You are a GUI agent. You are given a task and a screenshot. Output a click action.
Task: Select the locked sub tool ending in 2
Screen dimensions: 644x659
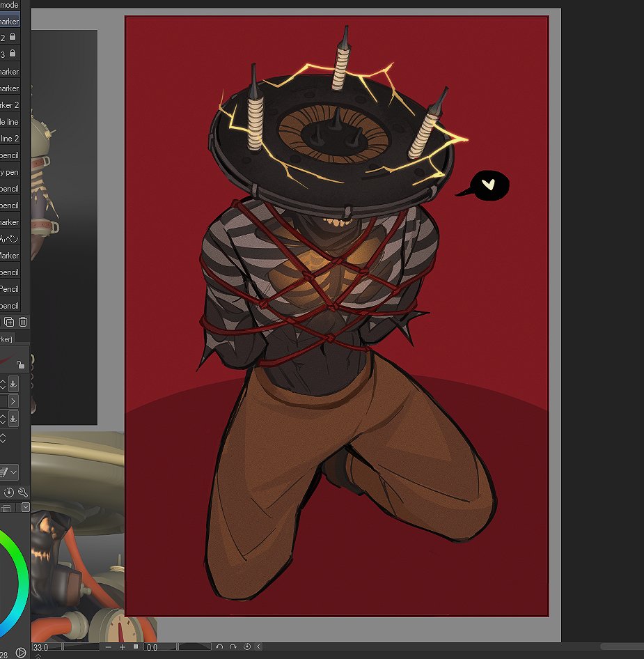click(10, 38)
